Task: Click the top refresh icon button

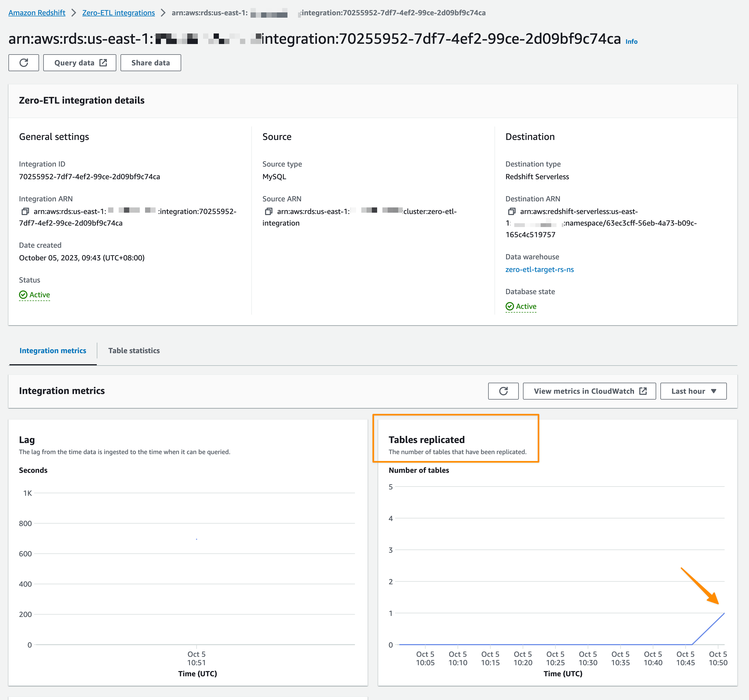Action: point(23,62)
